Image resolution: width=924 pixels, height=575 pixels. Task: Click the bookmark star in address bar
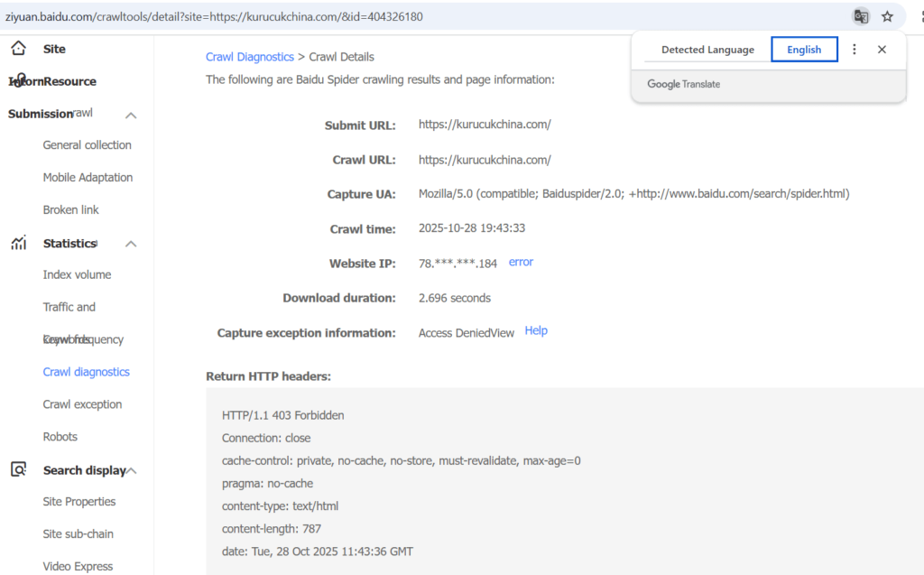pyautogui.click(x=887, y=15)
